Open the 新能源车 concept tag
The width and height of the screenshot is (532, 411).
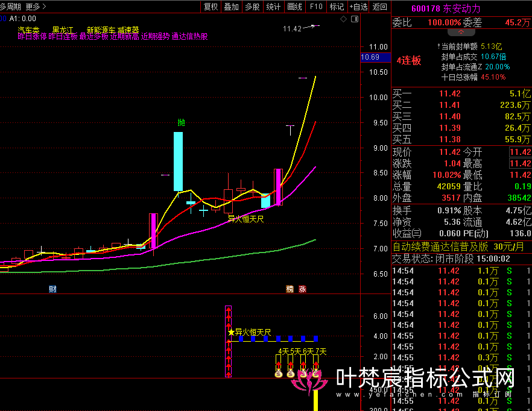click(x=101, y=30)
